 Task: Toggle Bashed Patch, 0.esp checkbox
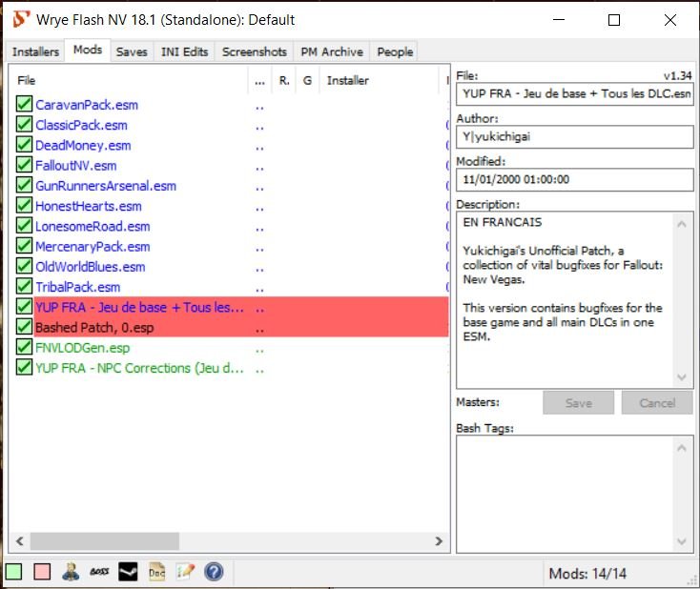tap(24, 327)
